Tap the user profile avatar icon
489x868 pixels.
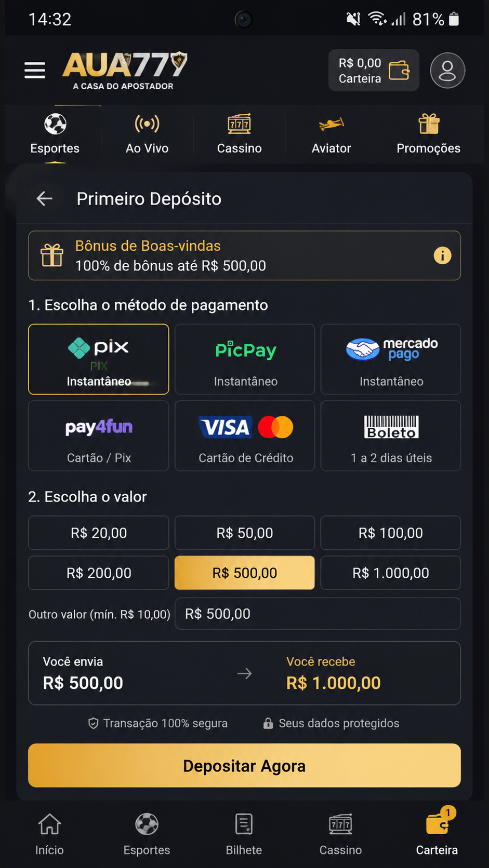pos(447,70)
